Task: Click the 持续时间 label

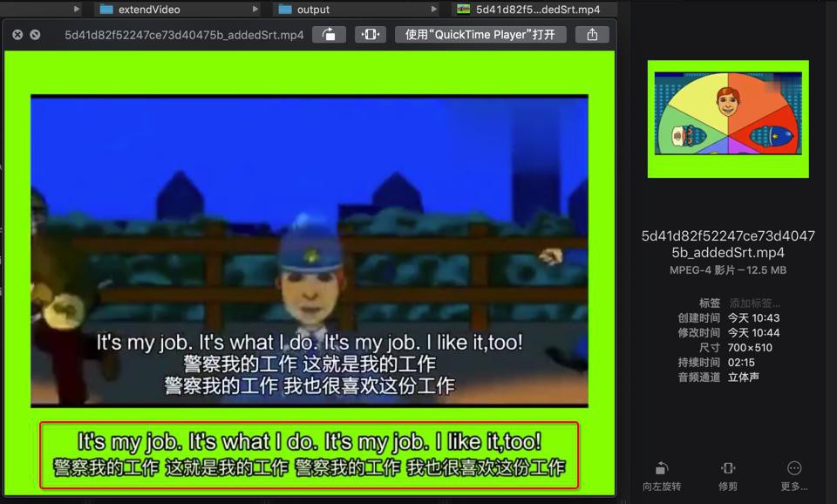Action: (x=698, y=363)
